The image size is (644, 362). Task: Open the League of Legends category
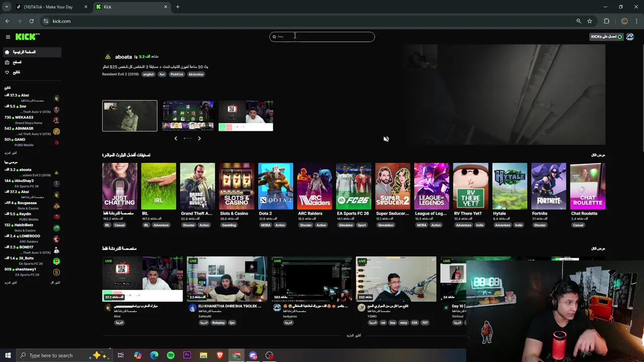coord(432,186)
